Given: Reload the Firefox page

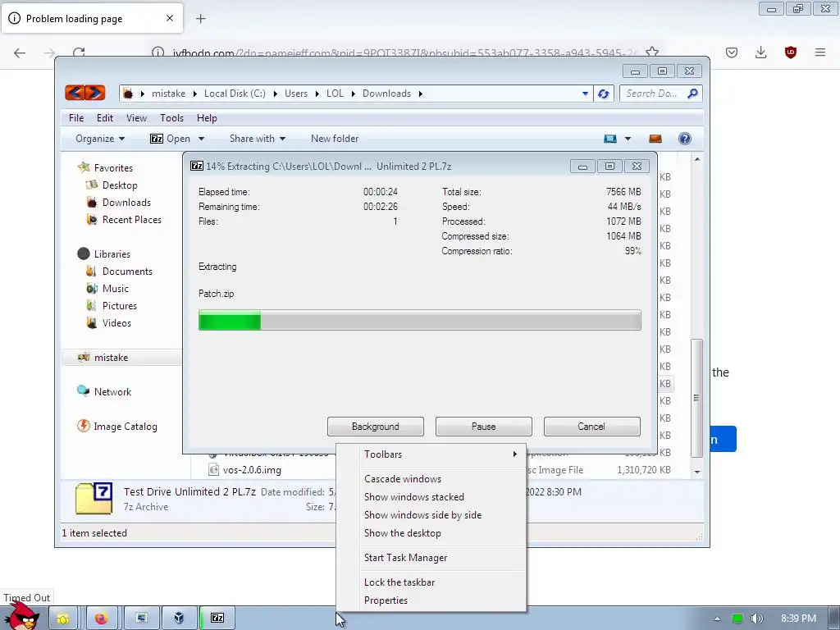Looking at the screenshot, I should tap(79, 52).
